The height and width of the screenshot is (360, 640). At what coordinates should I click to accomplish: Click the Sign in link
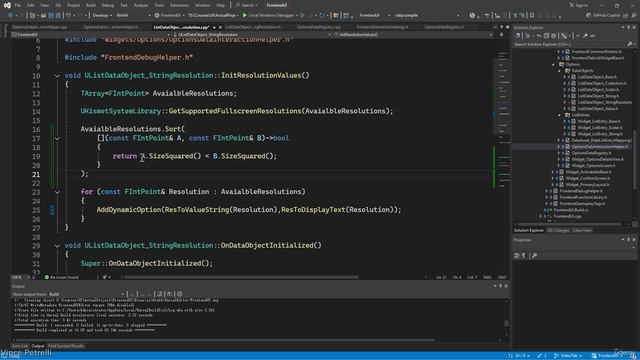tap(578, 5)
